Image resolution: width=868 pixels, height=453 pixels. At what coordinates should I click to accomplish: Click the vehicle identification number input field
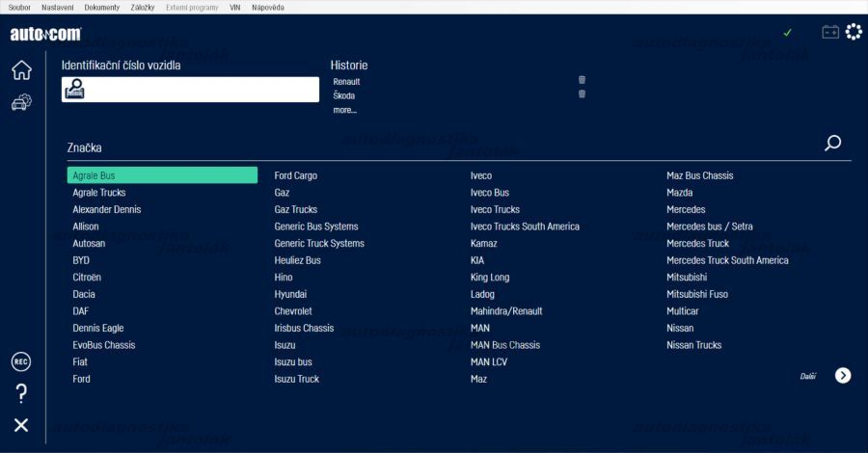point(190,89)
